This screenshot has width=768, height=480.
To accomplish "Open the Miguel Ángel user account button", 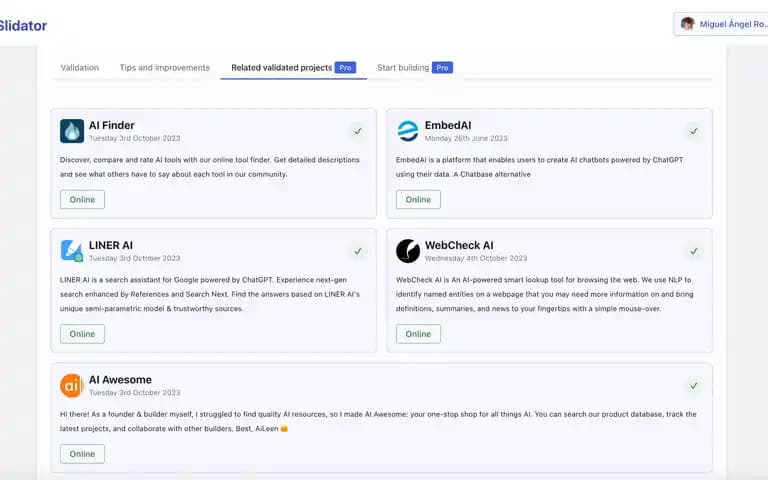I will [x=721, y=24].
